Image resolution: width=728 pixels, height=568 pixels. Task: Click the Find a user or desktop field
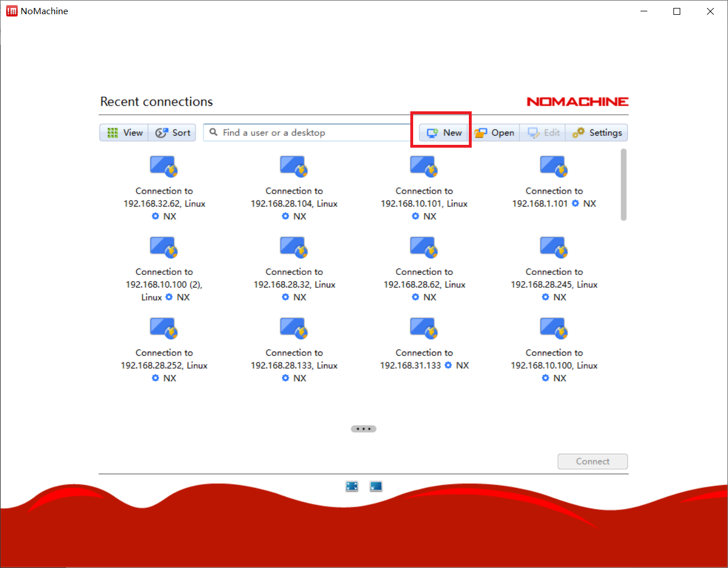click(307, 133)
